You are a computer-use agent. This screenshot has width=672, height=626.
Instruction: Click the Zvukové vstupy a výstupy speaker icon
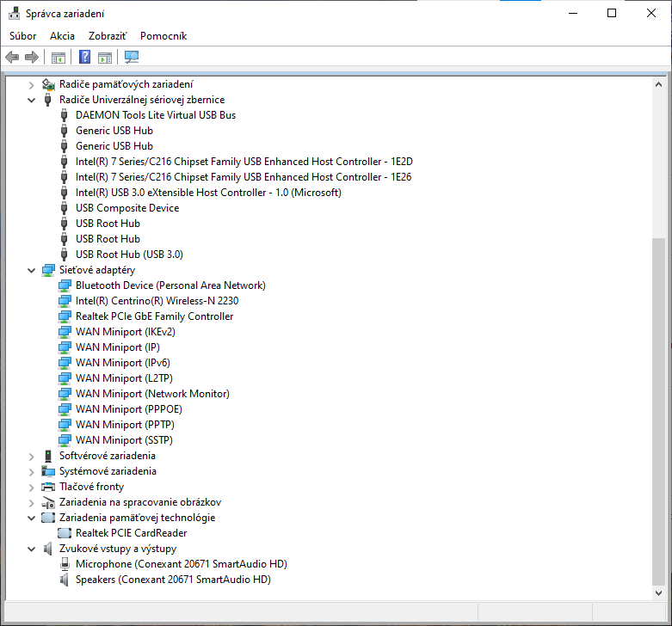[x=48, y=549]
